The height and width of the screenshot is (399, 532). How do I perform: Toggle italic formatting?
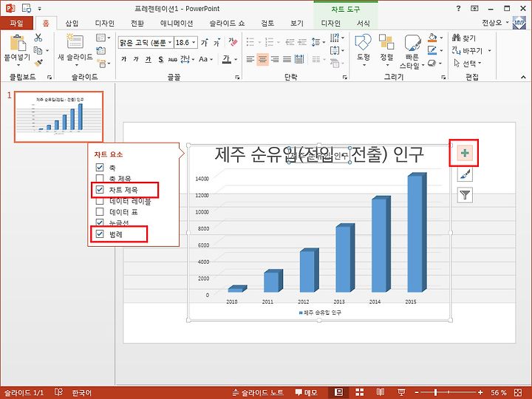point(136,59)
